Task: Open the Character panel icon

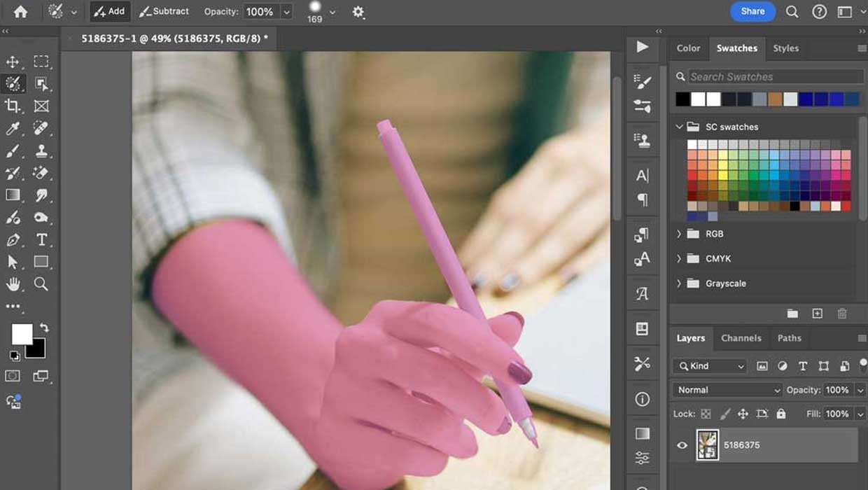Action: click(x=642, y=176)
